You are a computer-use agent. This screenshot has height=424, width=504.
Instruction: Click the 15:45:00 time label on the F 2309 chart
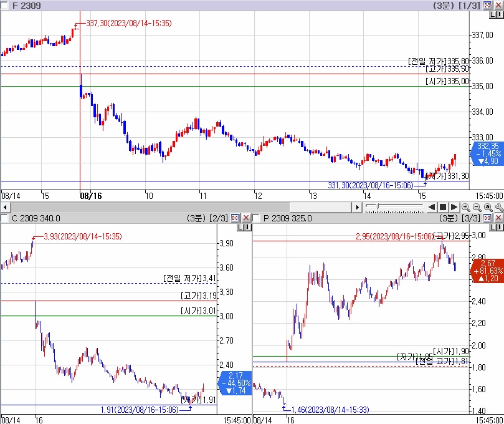(489, 196)
